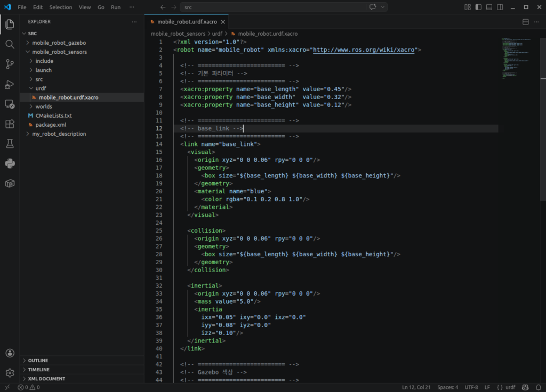Viewport: 546px width, 392px height.
Task: Open the notifications bell
Action: [x=539, y=387]
